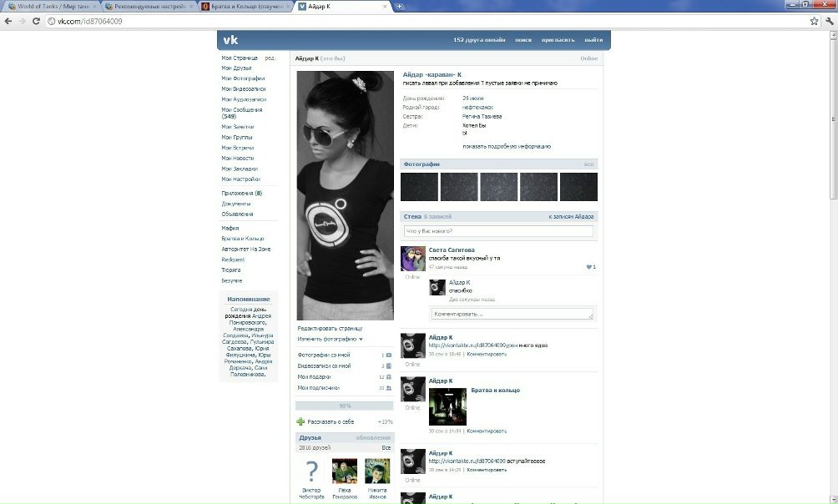Screen dimensions: 838x504
Task: Switch to World of Tanks browser tab
Action: (48, 7)
